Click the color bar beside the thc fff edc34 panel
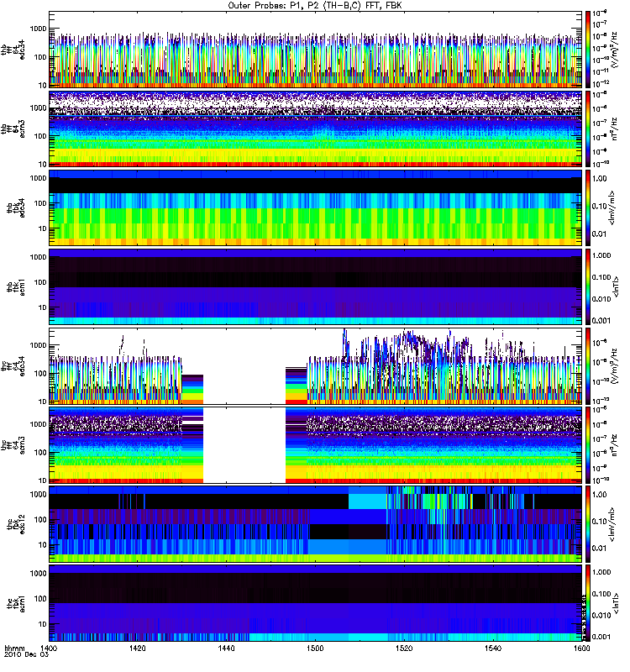The width and height of the screenshot is (630, 672). pos(588,366)
